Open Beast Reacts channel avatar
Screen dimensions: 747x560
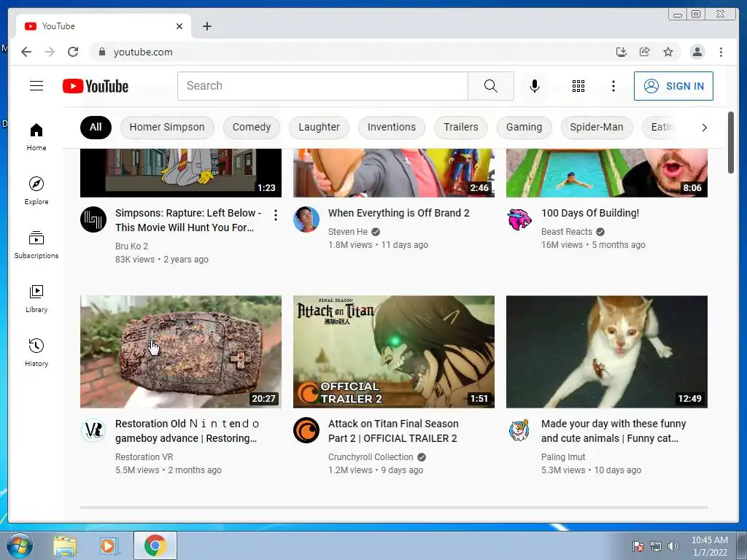(x=519, y=219)
